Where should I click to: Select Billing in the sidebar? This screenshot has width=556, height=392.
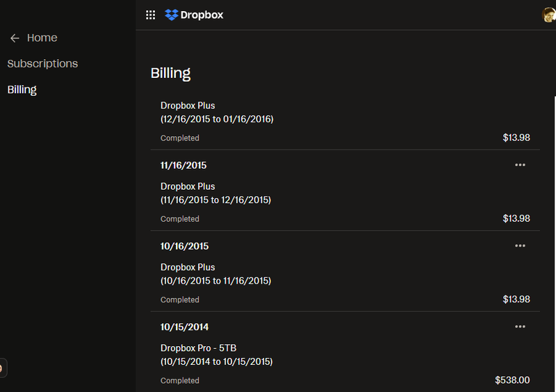tap(22, 90)
